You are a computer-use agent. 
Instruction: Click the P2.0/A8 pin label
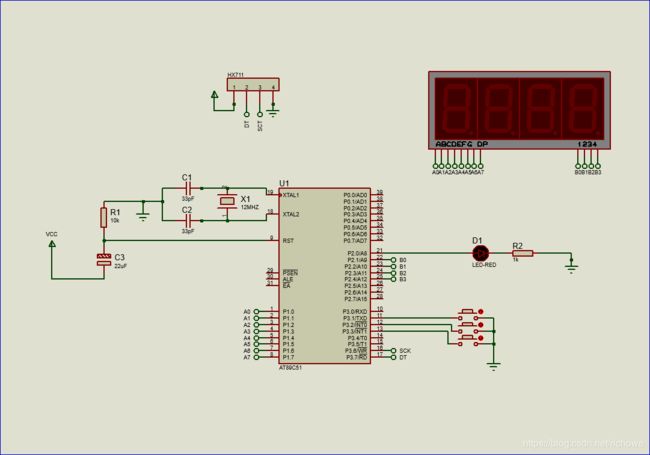click(x=357, y=253)
